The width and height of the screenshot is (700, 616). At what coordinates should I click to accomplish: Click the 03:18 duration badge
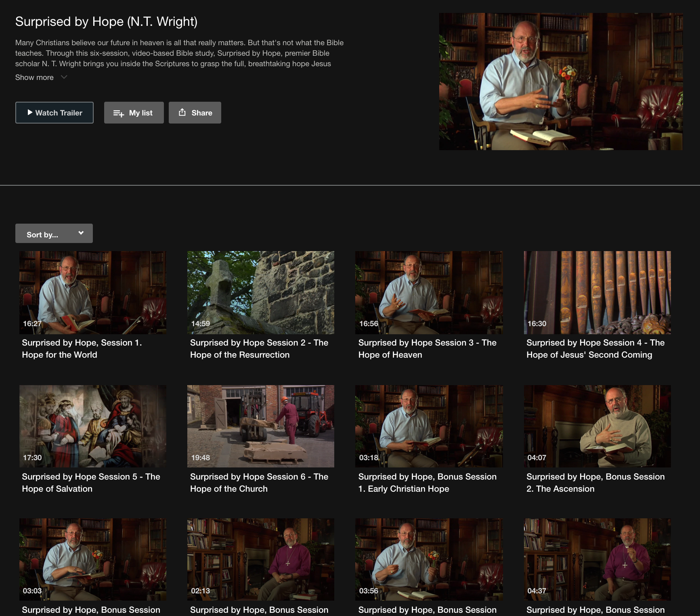[x=369, y=458]
